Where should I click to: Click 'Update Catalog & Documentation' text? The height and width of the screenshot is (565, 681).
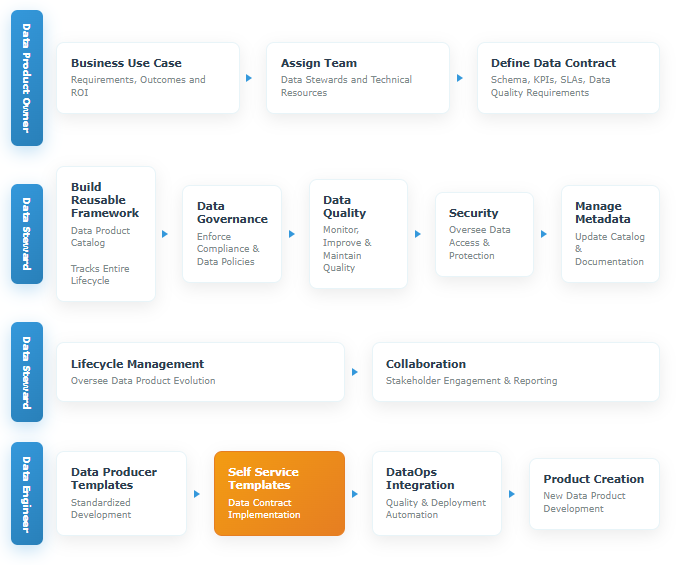pos(610,249)
